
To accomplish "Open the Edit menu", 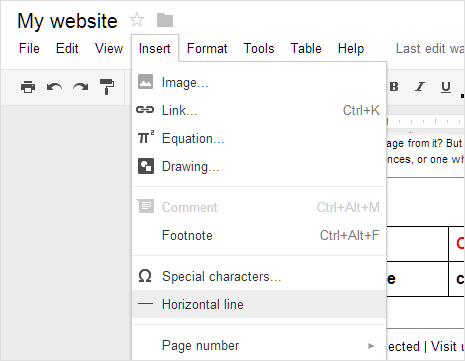I will pos(67,49).
